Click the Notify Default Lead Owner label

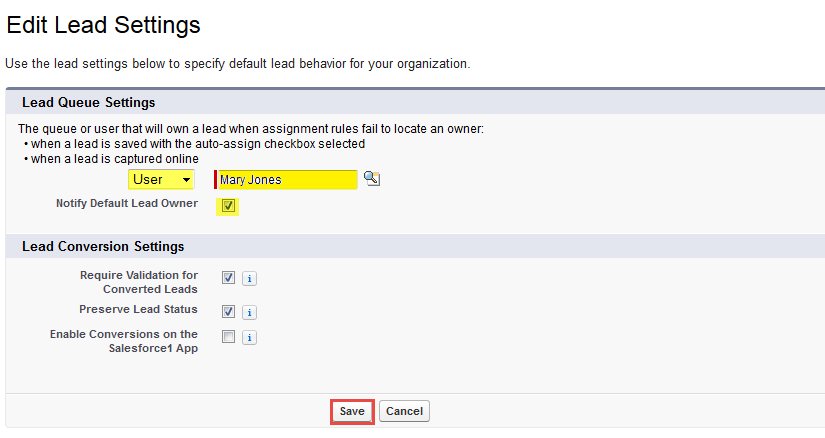(x=126, y=204)
